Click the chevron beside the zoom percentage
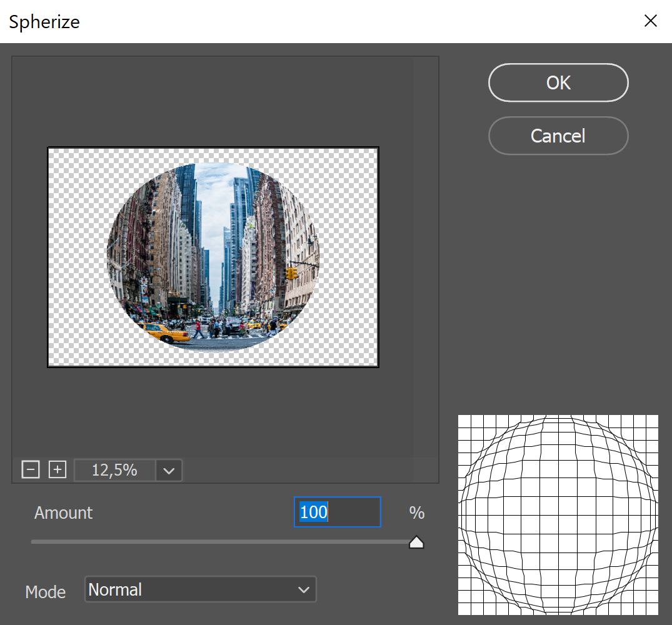The height and width of the screenshot is (625, 672). click(x=168, y=470)
